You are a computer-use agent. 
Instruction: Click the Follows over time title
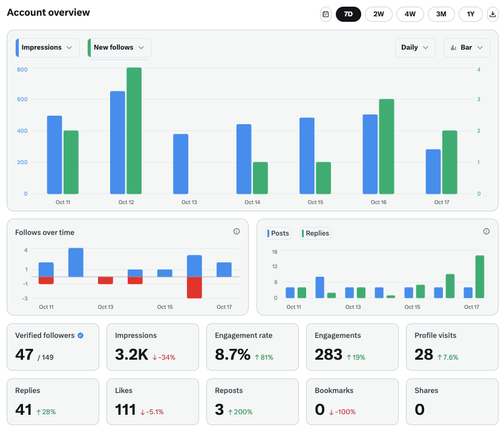45,233
